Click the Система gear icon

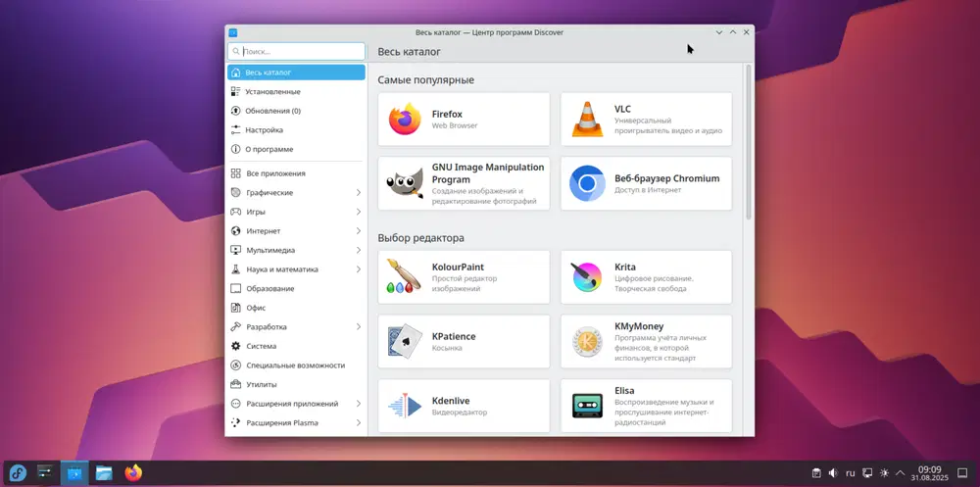235,346
